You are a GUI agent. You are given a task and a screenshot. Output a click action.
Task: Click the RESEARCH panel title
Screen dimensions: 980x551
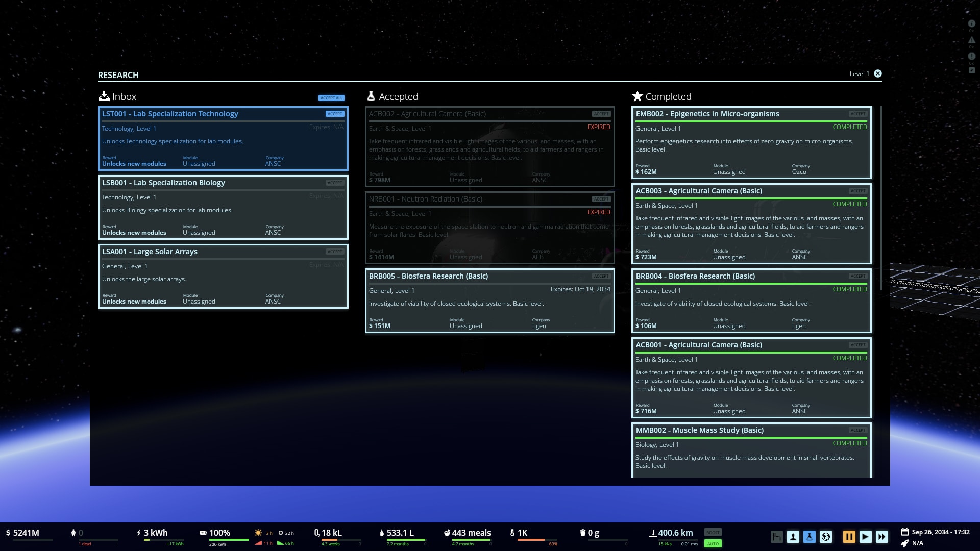118,75
